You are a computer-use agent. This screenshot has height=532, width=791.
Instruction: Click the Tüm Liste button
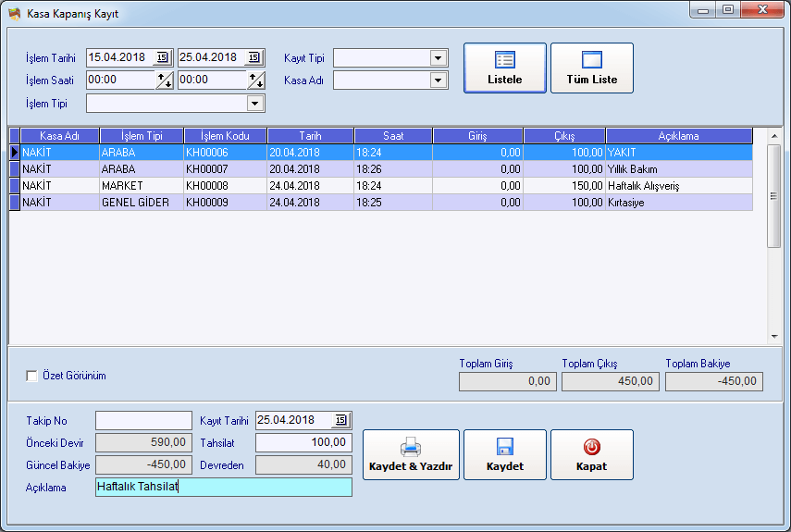click(592, 68)
